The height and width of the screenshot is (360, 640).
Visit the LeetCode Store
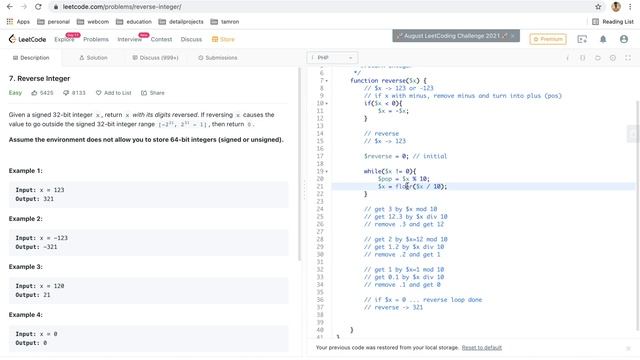point(223,39)
